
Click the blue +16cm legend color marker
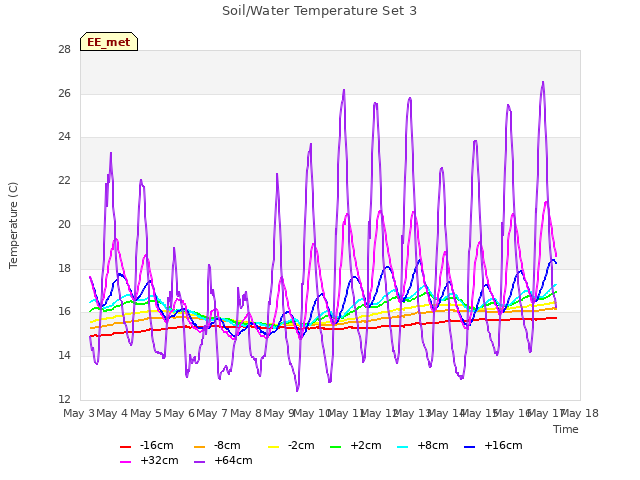tap(469, 447)
